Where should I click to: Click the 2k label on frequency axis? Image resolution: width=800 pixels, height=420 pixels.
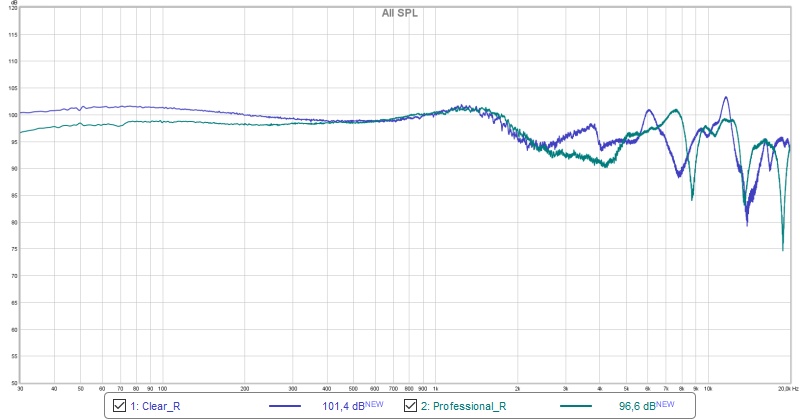[517, 387]
